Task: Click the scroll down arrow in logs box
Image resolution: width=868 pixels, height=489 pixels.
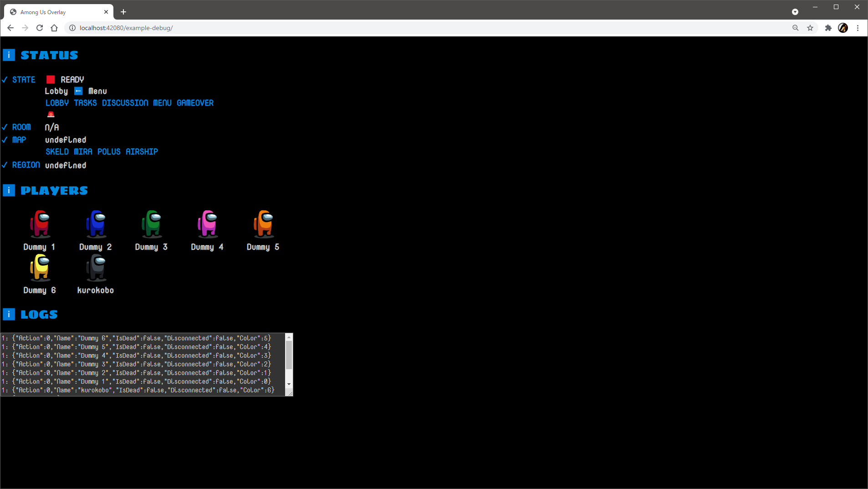Action: 289,384
